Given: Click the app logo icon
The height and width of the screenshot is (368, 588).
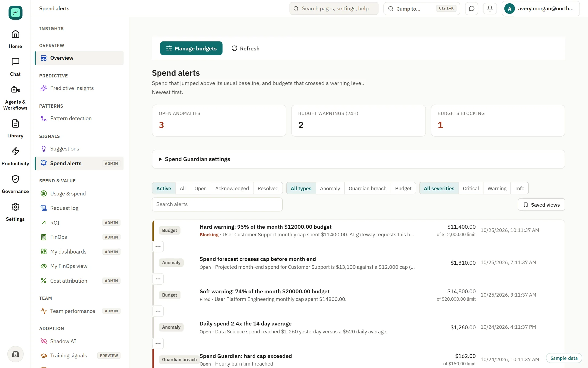Looking at the screenshot, I should pos(15,13).
